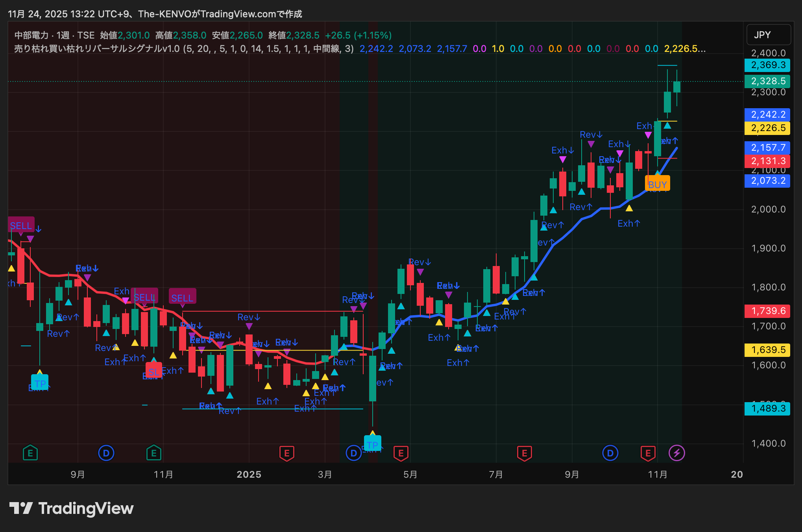This screenshot has height=532, width=802.
Task: Click the TradingView logo
Action: point(71,508)
